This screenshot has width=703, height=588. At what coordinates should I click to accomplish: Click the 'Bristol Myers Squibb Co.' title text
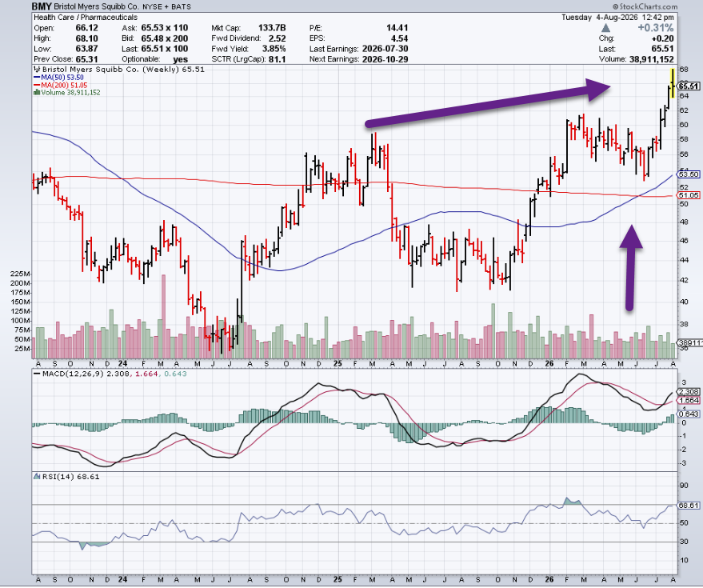[x=97, y=6]
